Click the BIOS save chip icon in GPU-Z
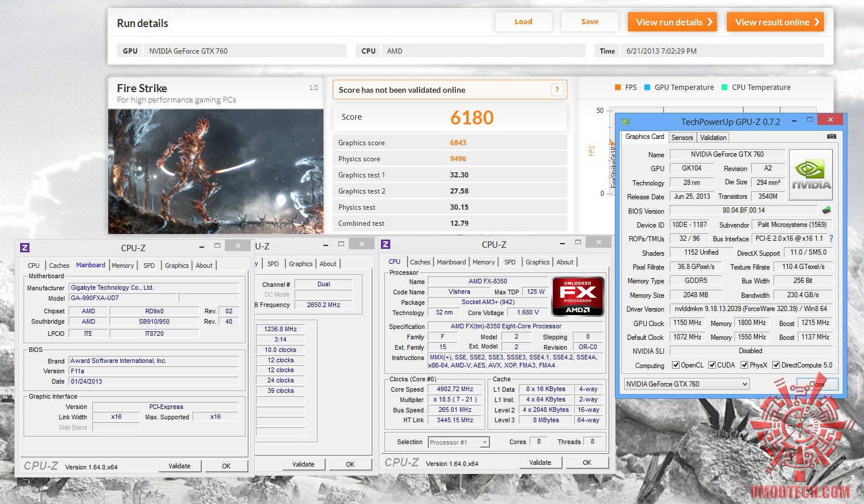Viewport: 864px width, 504px height. click(x=827, y=210)
